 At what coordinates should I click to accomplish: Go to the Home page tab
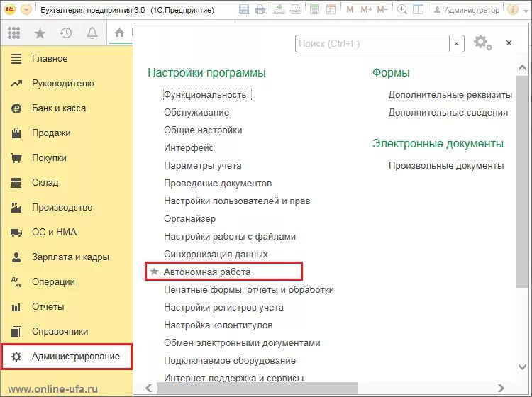point(119,33)
